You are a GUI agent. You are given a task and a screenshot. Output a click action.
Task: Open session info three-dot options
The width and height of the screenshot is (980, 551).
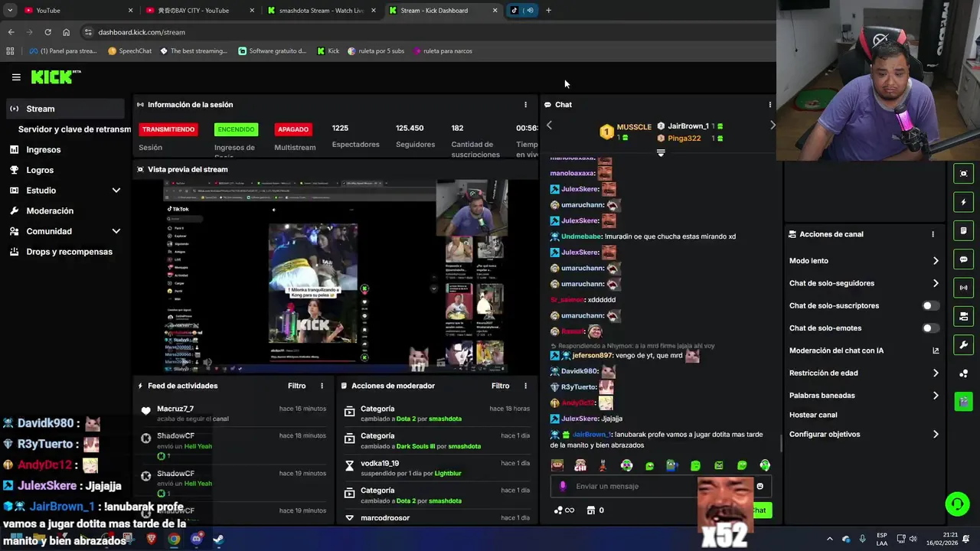pos(525,105)
